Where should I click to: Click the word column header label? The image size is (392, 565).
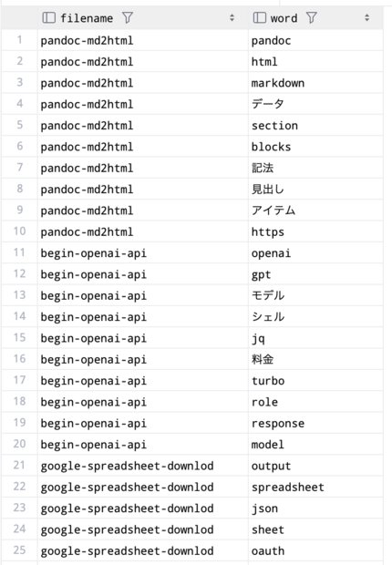(x=284, y=18)
